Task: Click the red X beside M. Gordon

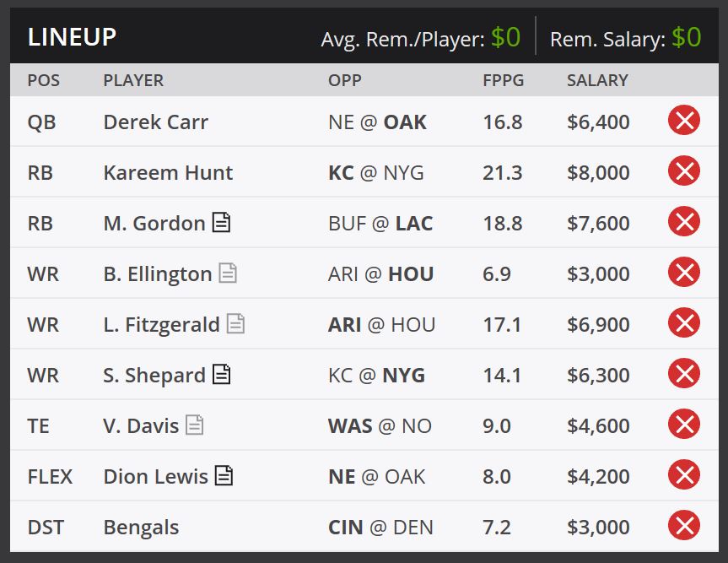Action: [684, 222]
